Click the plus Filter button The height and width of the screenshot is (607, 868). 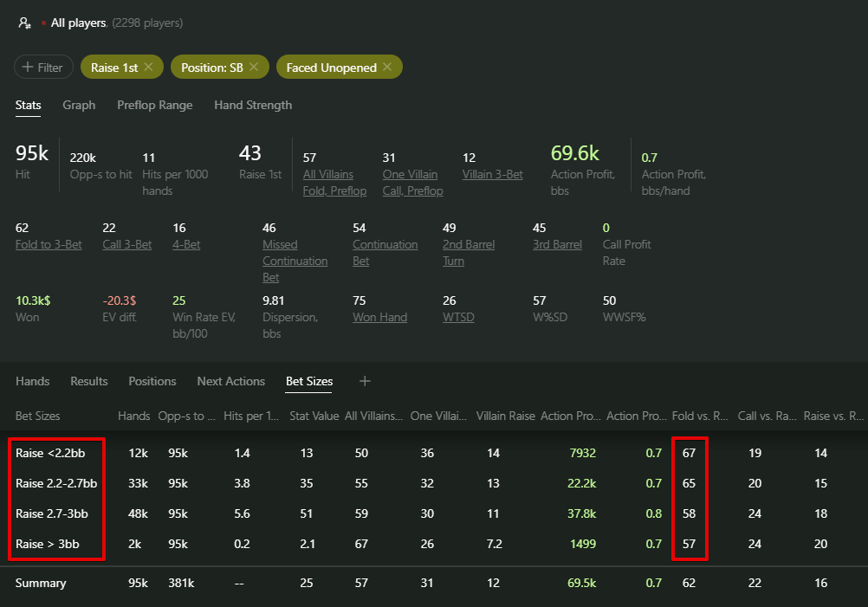click(43, 68)
